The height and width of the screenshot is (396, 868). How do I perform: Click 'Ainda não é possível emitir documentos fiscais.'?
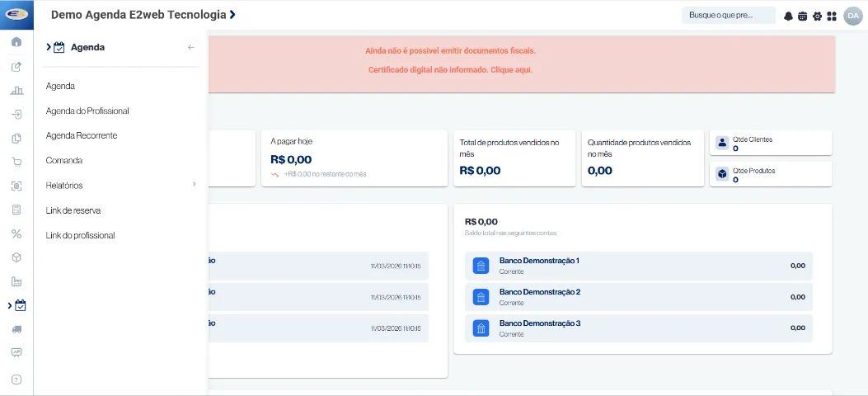pyautogui.click(x=451, y=51)
